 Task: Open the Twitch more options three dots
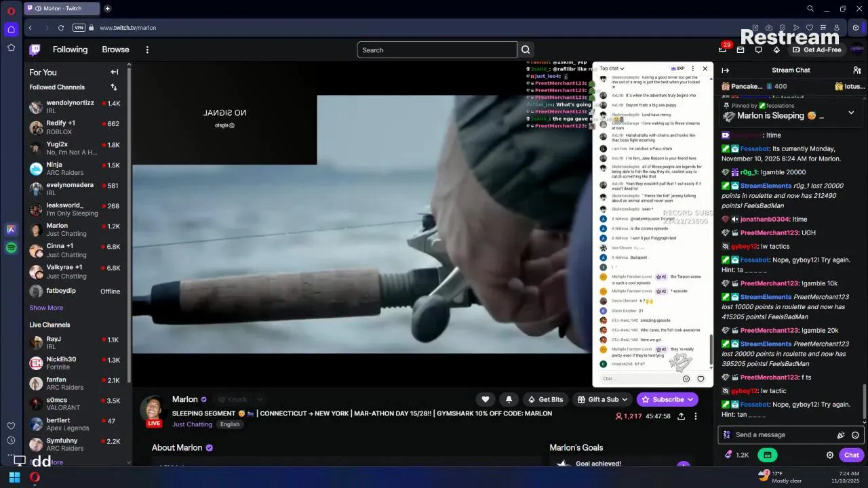click(147, 49)
